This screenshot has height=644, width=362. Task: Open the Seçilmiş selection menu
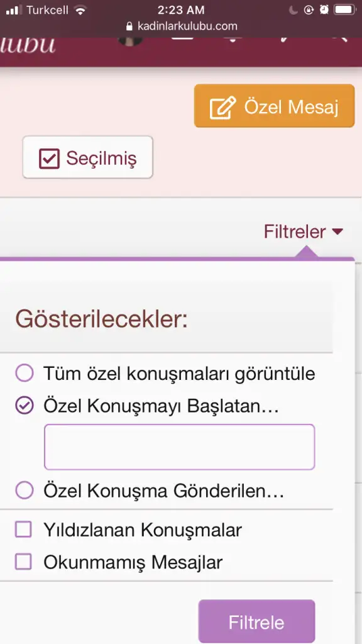pos(88,157)
